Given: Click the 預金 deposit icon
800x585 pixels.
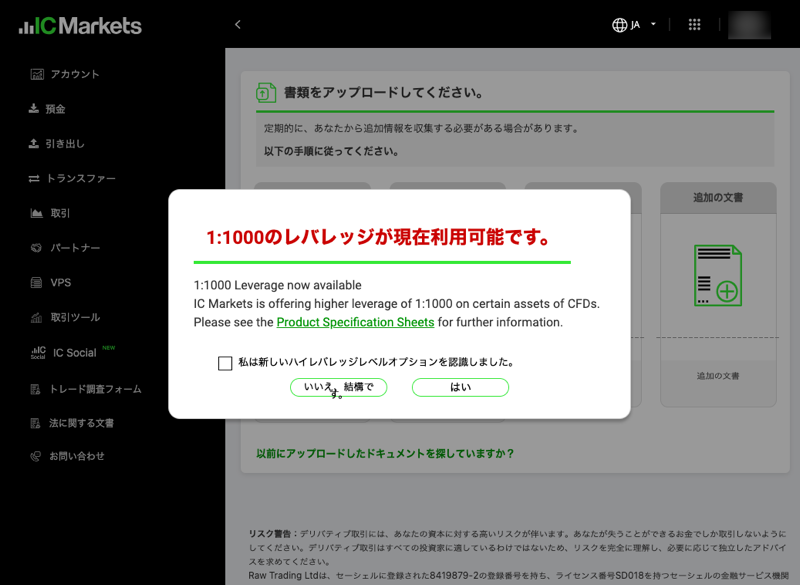Looking at the screenshot, I should 34,109.
